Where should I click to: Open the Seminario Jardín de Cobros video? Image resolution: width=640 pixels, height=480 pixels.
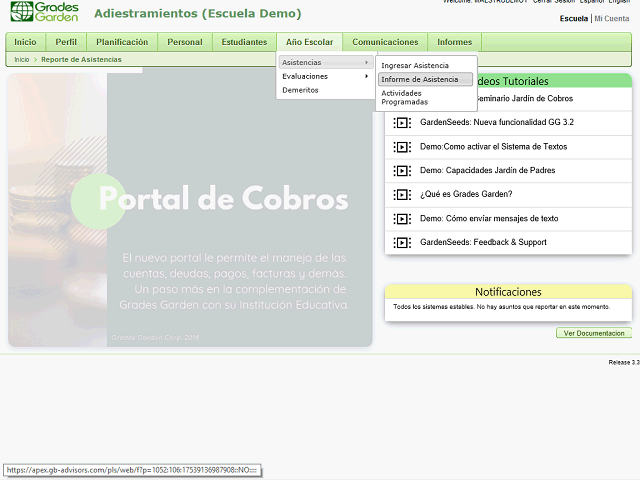pyautogui.click(x=524, y=98)
